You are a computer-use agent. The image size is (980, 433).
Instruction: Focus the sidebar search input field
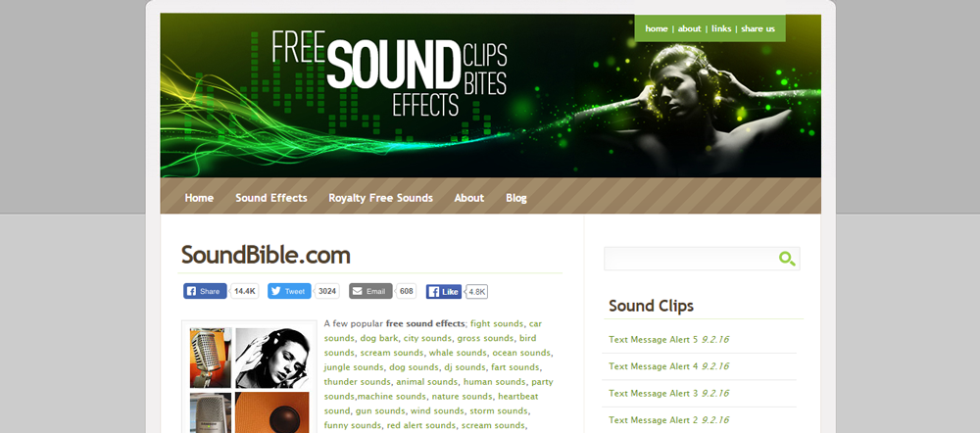[x=691, y=259]
